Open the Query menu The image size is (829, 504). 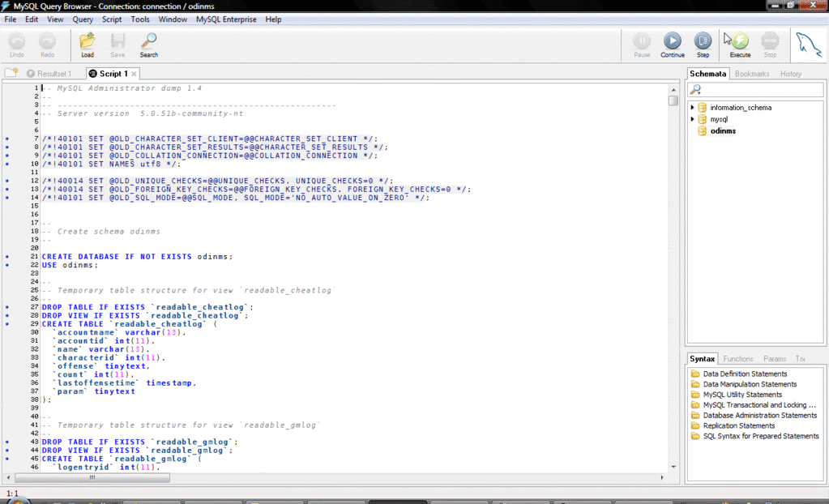coord(82,19)
